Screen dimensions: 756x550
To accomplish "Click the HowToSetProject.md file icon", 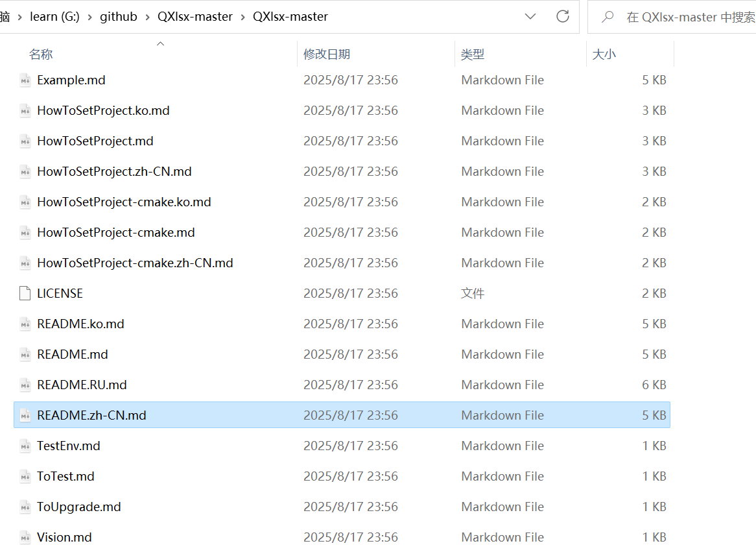I will (x=25, y=141).
